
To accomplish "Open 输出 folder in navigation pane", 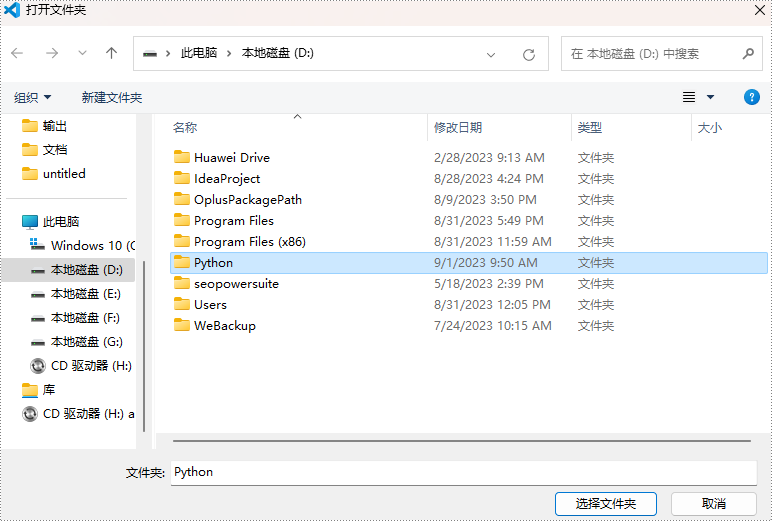I will pyautogui.click(x=55, y=126).
